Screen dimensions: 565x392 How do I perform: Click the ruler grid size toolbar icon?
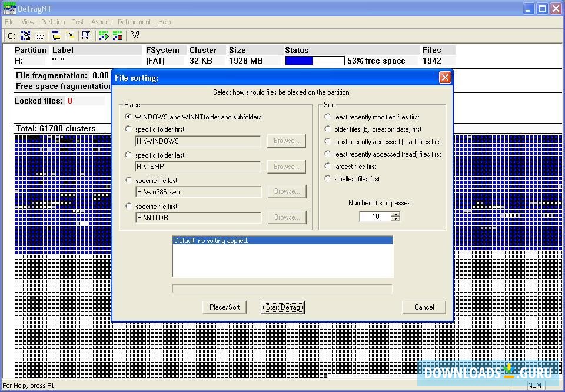(x=87, y=36)
